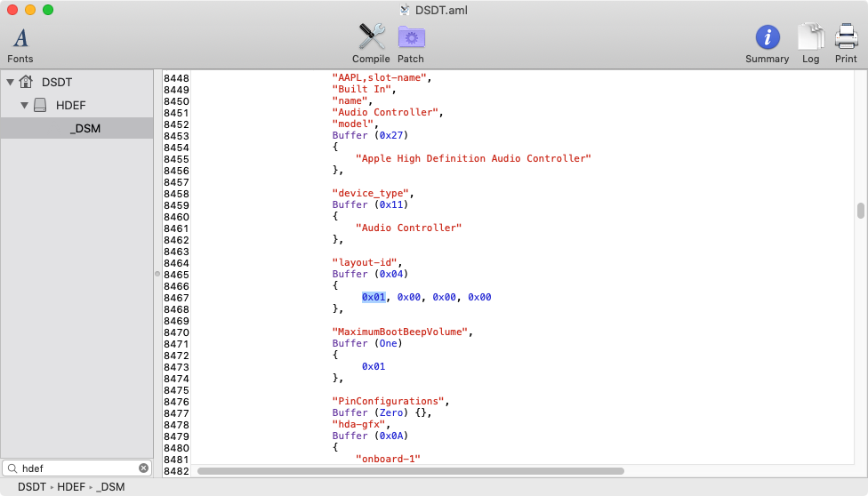Image resolution: width=868 pixels, height=496 pixels.
Task: Click HDEF in the bottom breadcrumb
Action: pyautogui.click(x=71, y=487)
